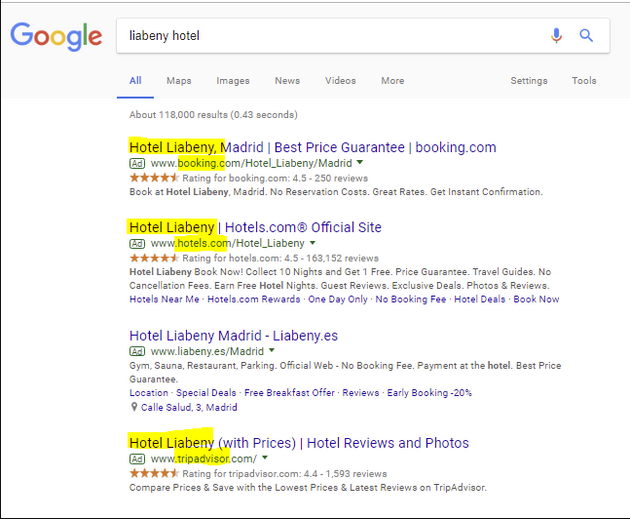Click the blue magnifying glass search icon

(x=587, y=36)
